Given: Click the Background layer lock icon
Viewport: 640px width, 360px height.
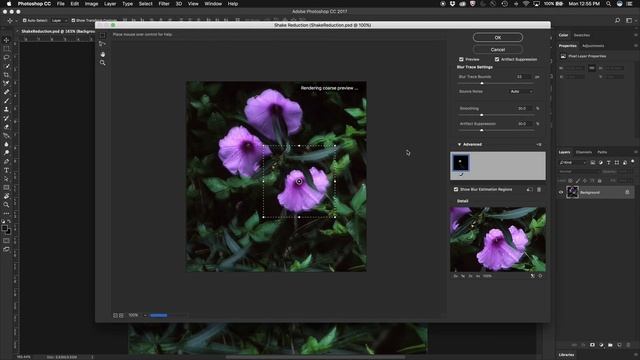Looking at the screenshot, I should coord(627,192).
